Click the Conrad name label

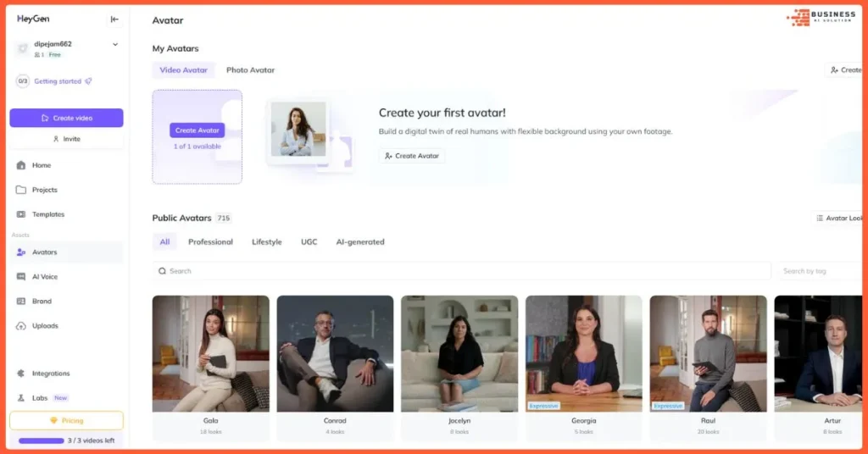coord(335,421)
